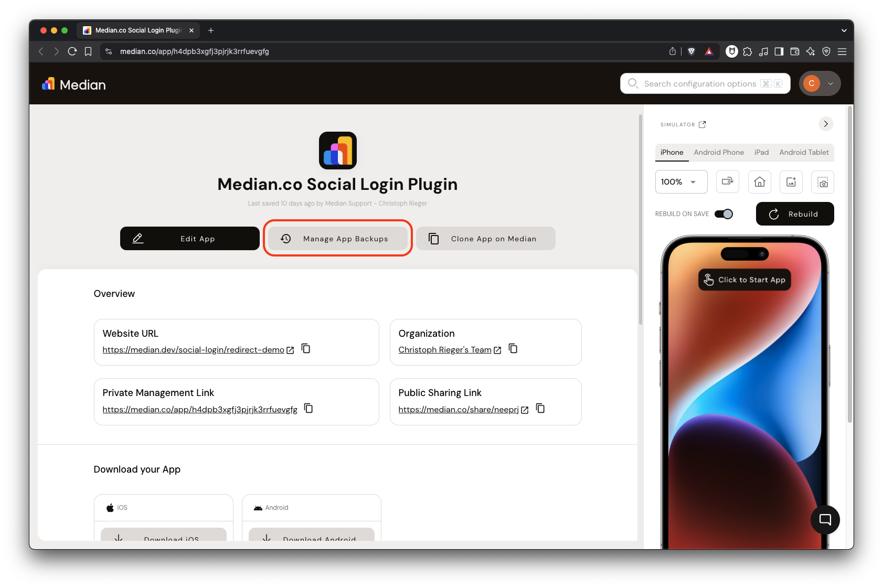The width and height of the screenshot is (883, 588).
Task: Click the 'Download your App' heading
Action: coord(137,469)
